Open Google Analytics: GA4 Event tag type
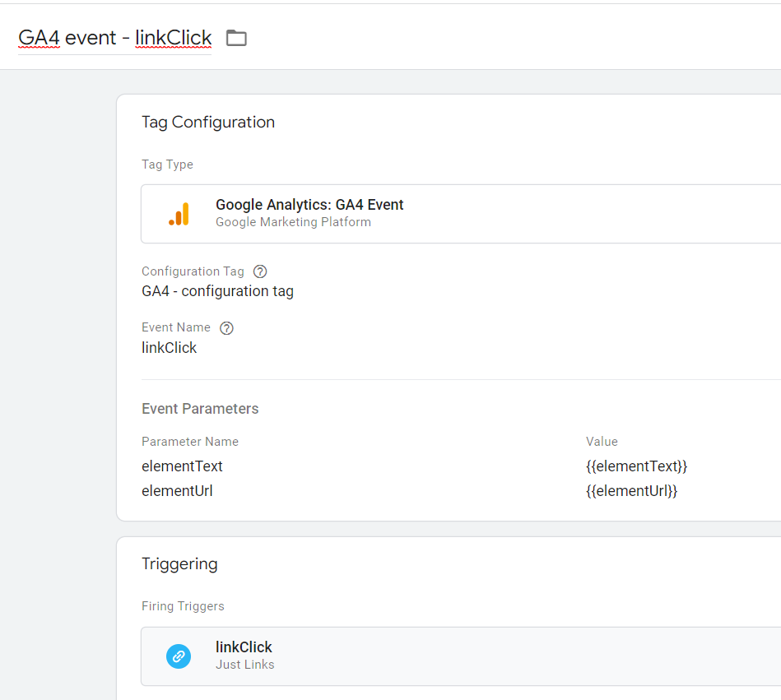 pos(461,214)
